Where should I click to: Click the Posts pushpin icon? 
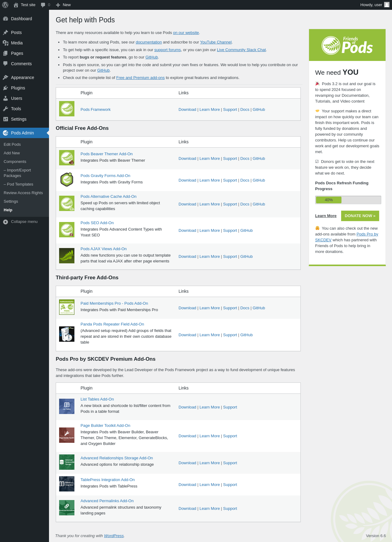click(x=6, y=32)
